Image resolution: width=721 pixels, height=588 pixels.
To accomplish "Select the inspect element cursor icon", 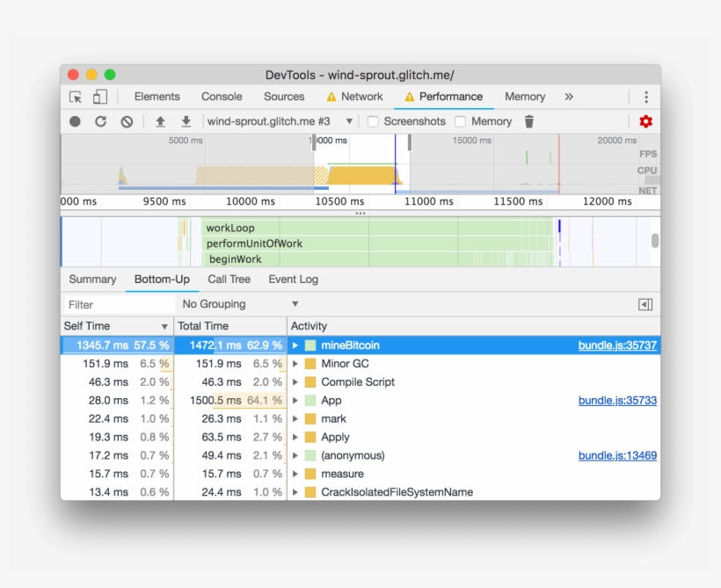I will point(76,97).
